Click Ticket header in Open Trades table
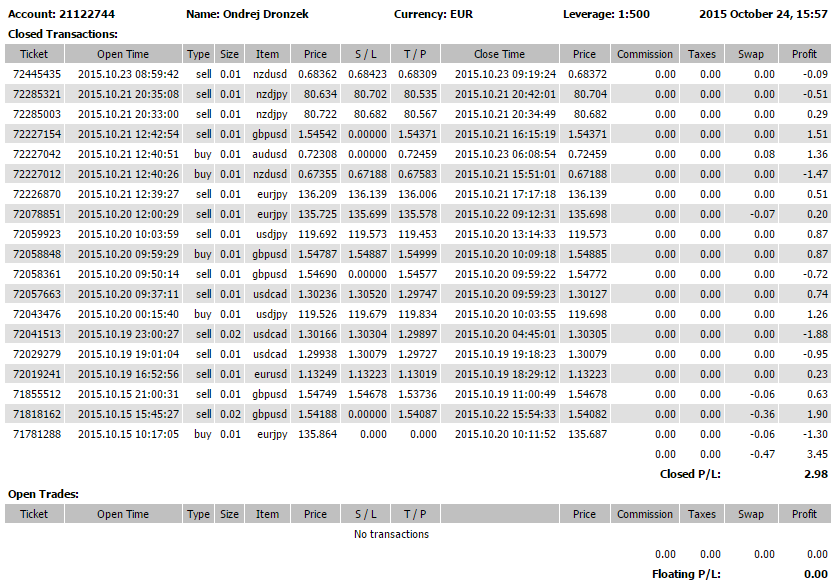Image resolution: width=834 pixels, height=586 pixels. (x=34, y=514)
